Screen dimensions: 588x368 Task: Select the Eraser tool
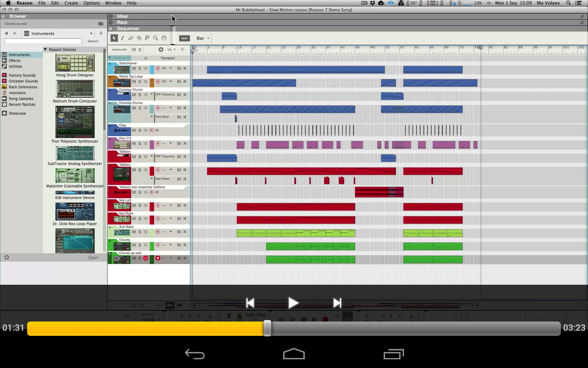(x=130, y=38)
